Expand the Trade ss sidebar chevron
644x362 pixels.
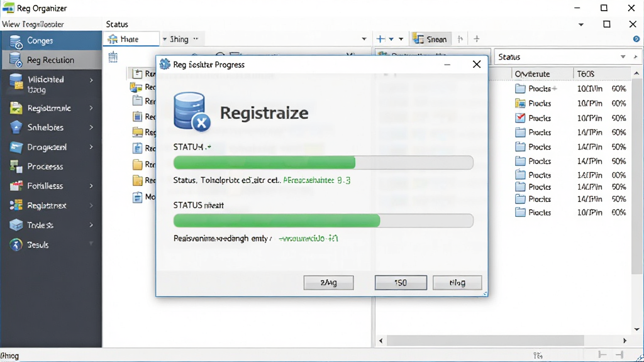91,225
